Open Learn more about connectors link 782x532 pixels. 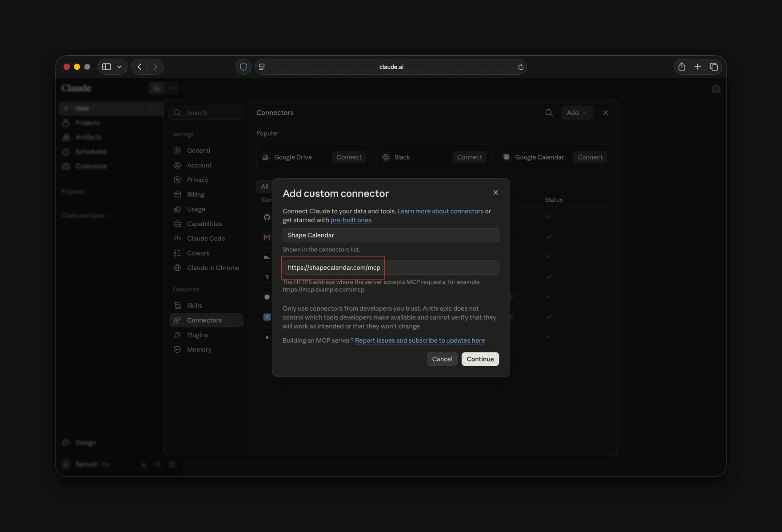coord(440,211)
